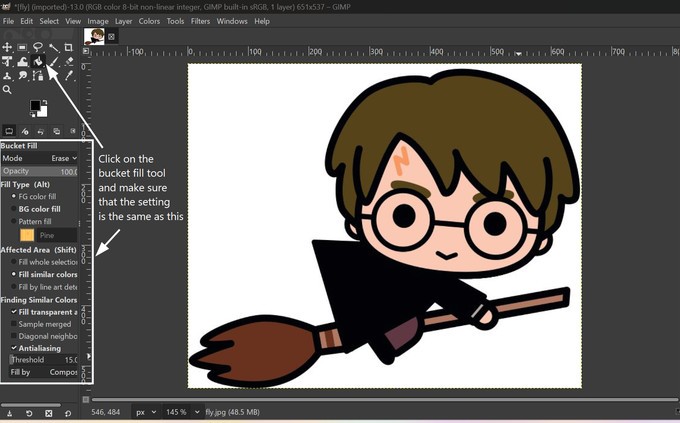Close the fly image tab
The width and height of the screenshot is (680, 423).
click(x=111, y=37)
